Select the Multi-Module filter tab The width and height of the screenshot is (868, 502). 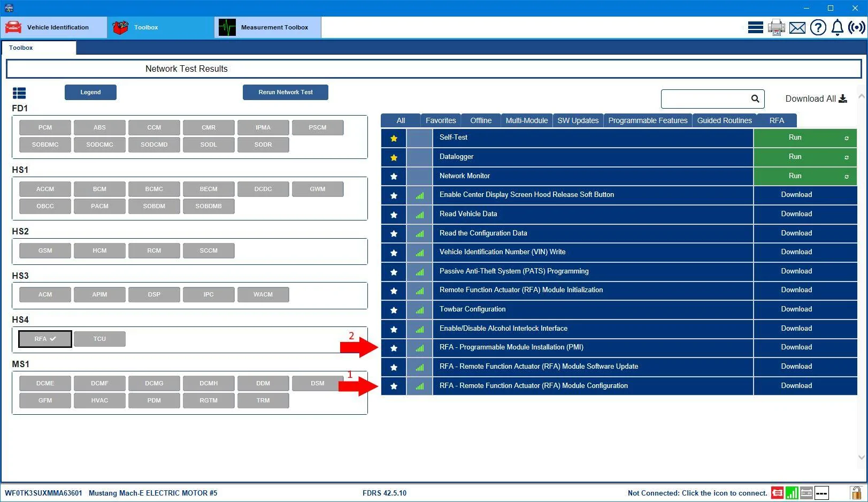coord(527,120)
